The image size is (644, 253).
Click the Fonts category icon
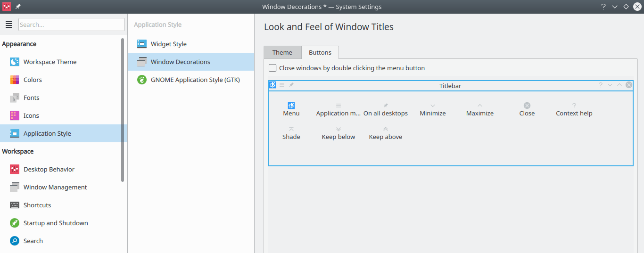coord(15,98)
